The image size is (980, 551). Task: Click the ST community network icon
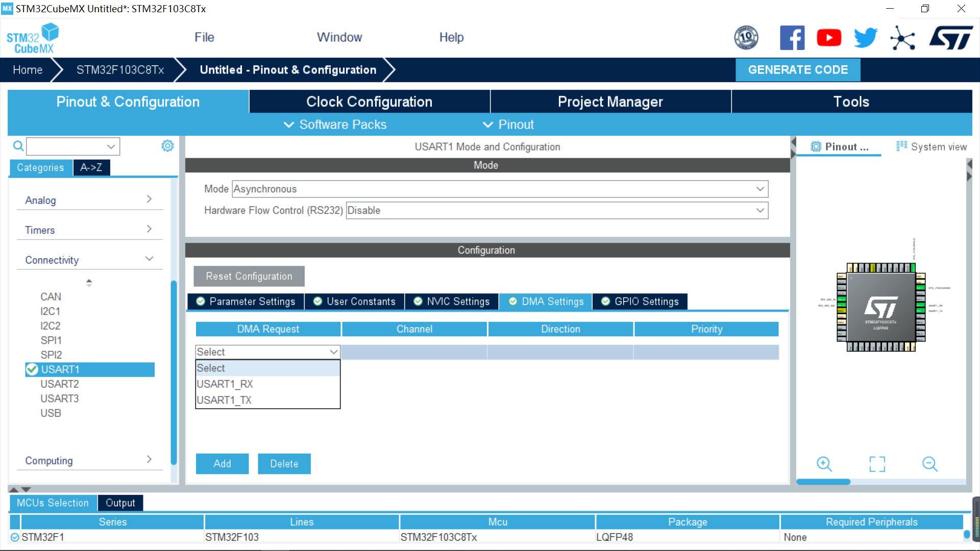902,38
